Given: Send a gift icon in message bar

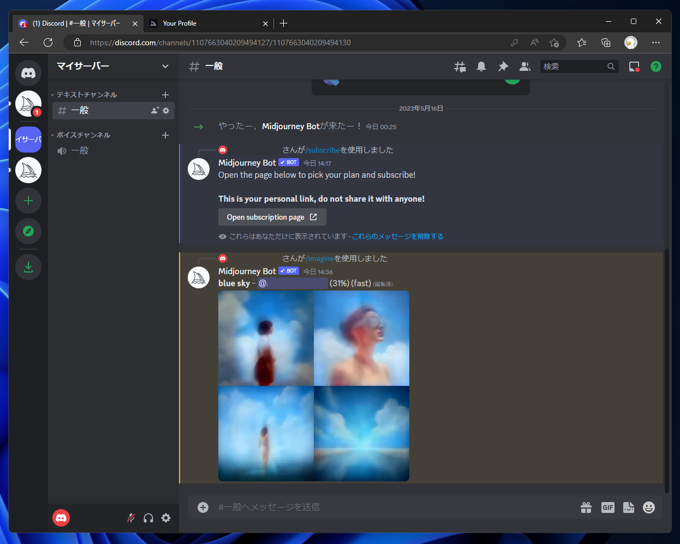Looking at the screenshot, I should (586, 507).
